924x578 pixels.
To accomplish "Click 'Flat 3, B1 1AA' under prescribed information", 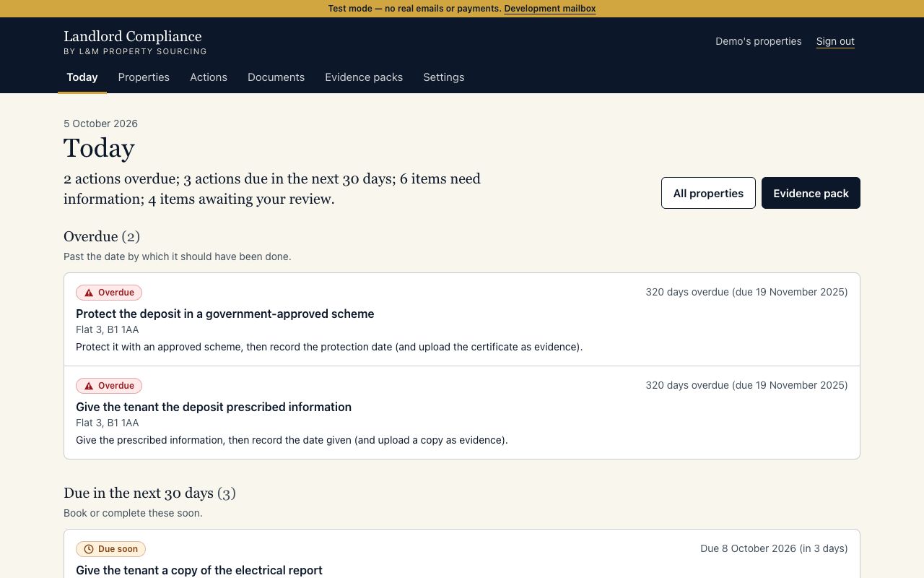I will (x=108, y=423).
